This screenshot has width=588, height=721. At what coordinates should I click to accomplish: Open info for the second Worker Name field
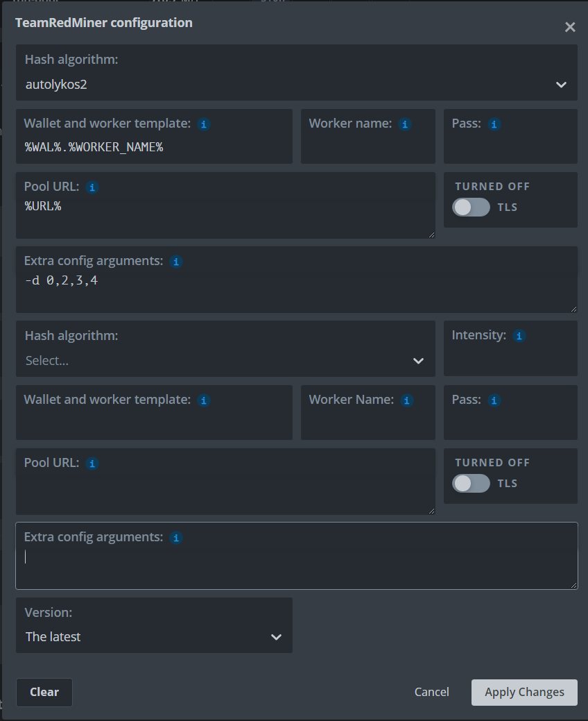pyautogui.click(x=406, y=400)
